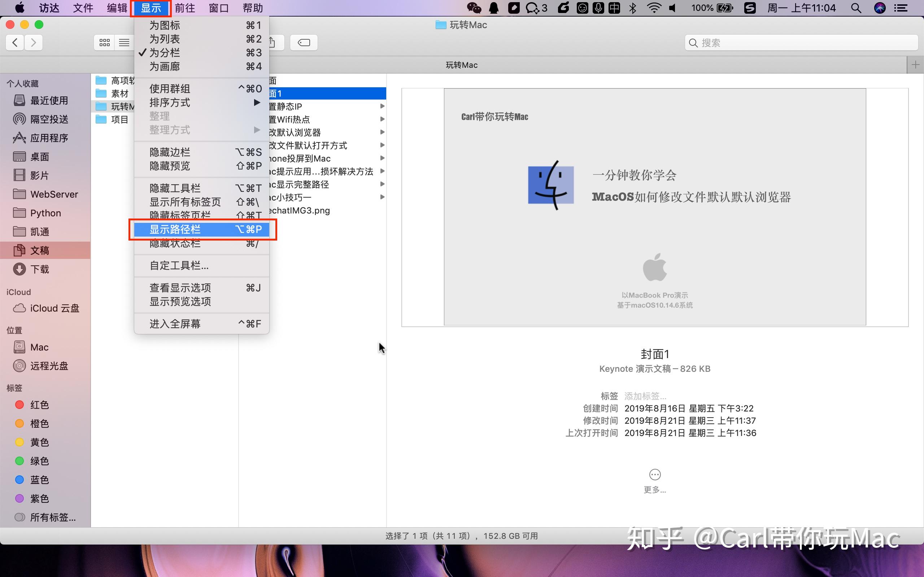The height and width of the screenshot is (577, 924).
Task: Expand the arrow next to 设置Wifi热点
Action: [383, 119]
